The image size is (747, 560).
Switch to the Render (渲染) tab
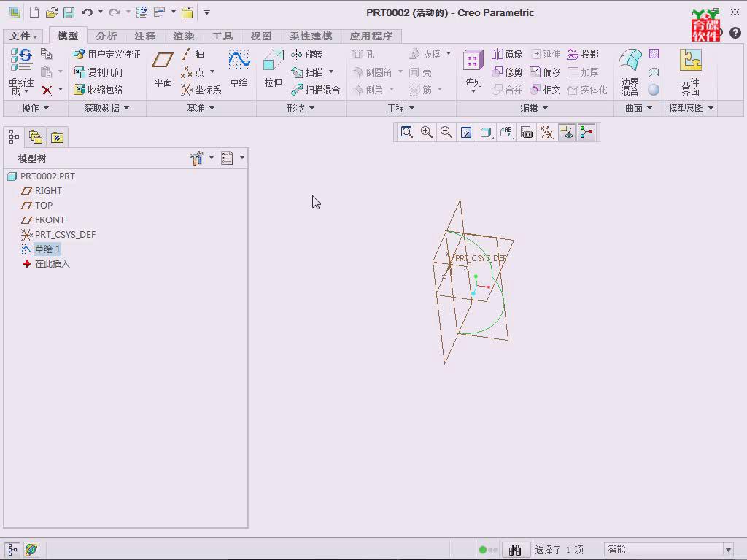coord(183,36)
